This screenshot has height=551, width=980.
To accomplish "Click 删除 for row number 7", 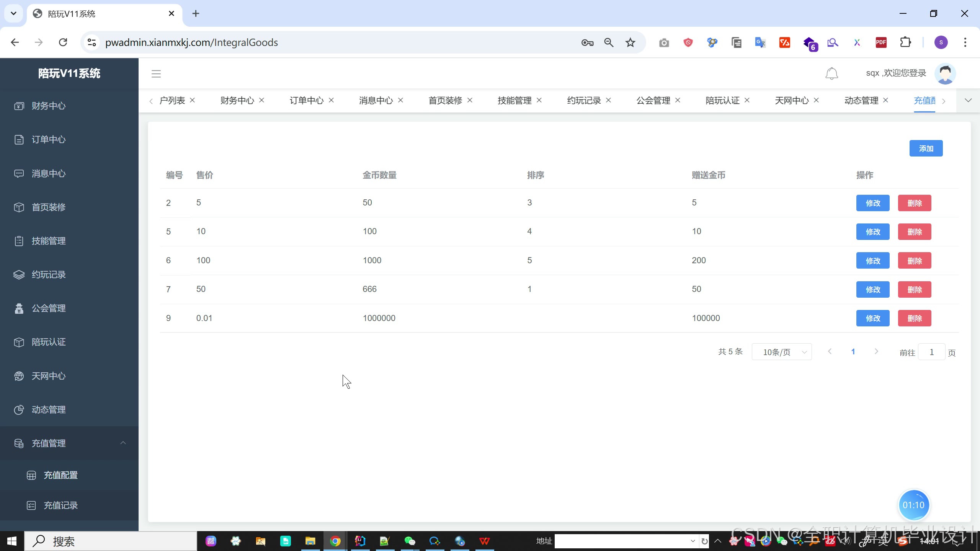I will coord(915,289).
